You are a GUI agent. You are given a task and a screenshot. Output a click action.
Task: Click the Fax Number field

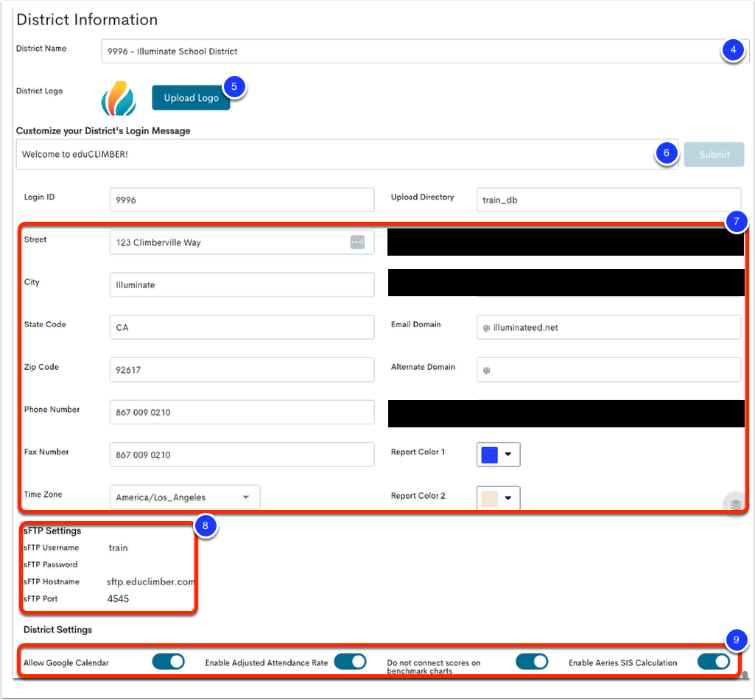[242, 455]
